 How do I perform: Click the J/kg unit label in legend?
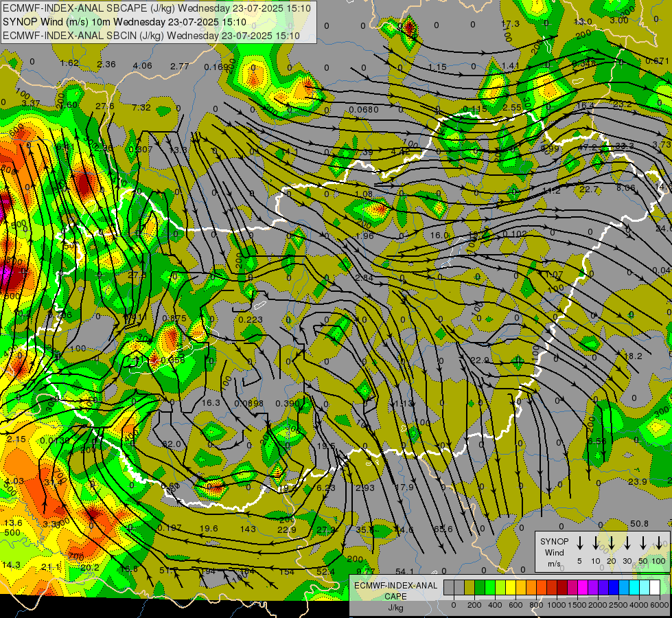pyautogui.click(x=395, y=608)
